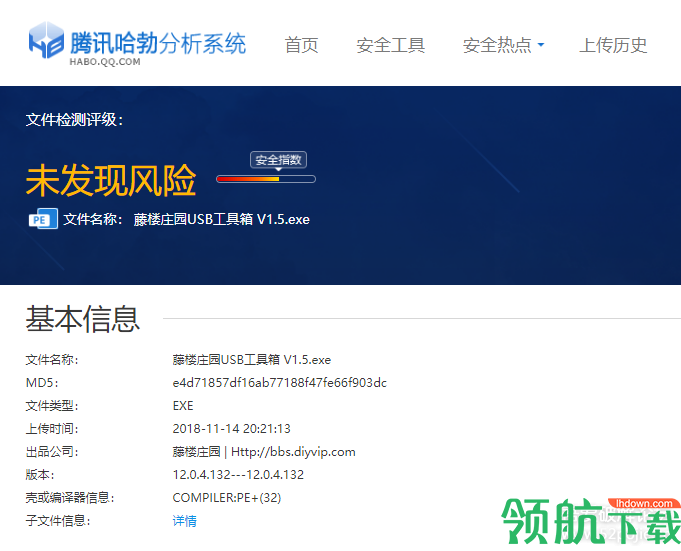Image resolution: width=681 pixels, height=551 pixels.
Task: Click the COMPILER:PE+(32) value
Action: point(227,498)
